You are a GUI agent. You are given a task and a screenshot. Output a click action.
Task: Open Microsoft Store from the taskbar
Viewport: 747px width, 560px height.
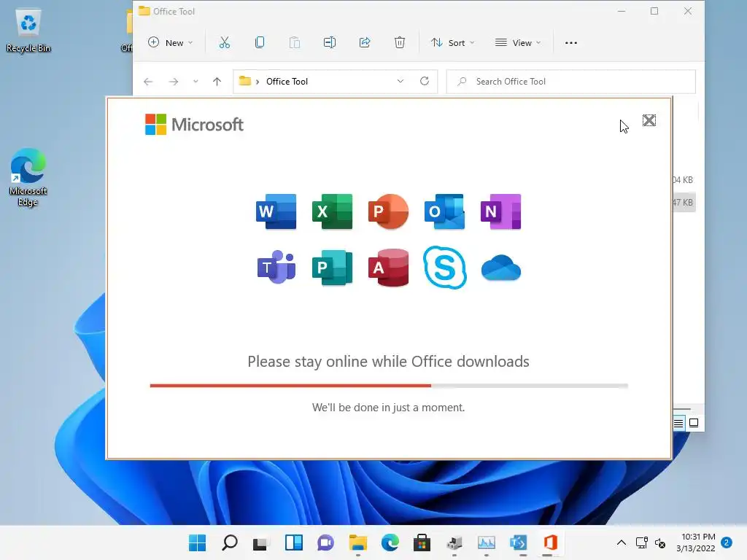(422, 542)
